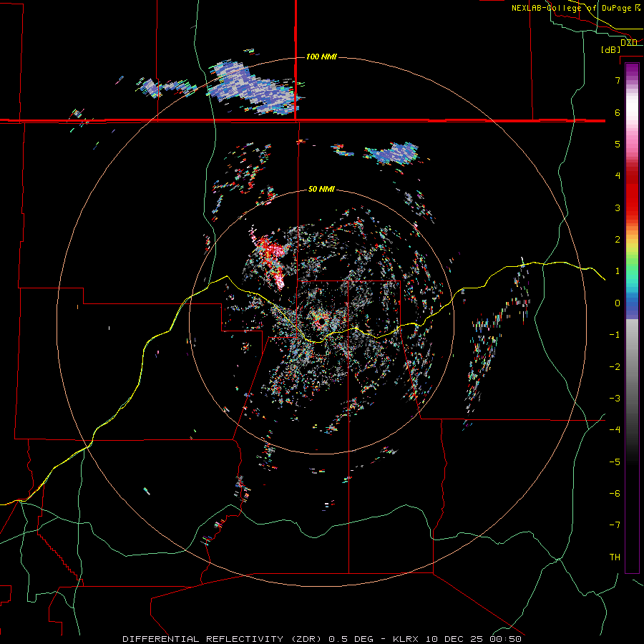The image size is (644, 644).
Task: Click the "-2" value on color scale
Action: coord(615,367)
